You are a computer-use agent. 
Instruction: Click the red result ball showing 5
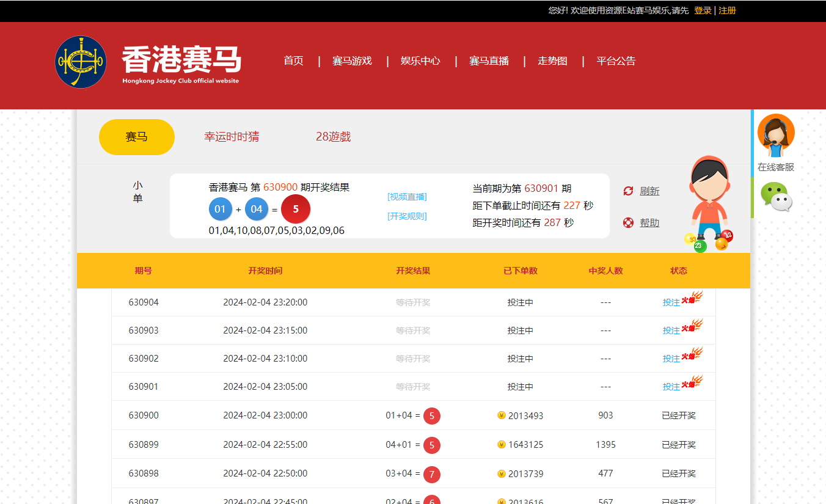pyautogui.click(x=296, y=208)
